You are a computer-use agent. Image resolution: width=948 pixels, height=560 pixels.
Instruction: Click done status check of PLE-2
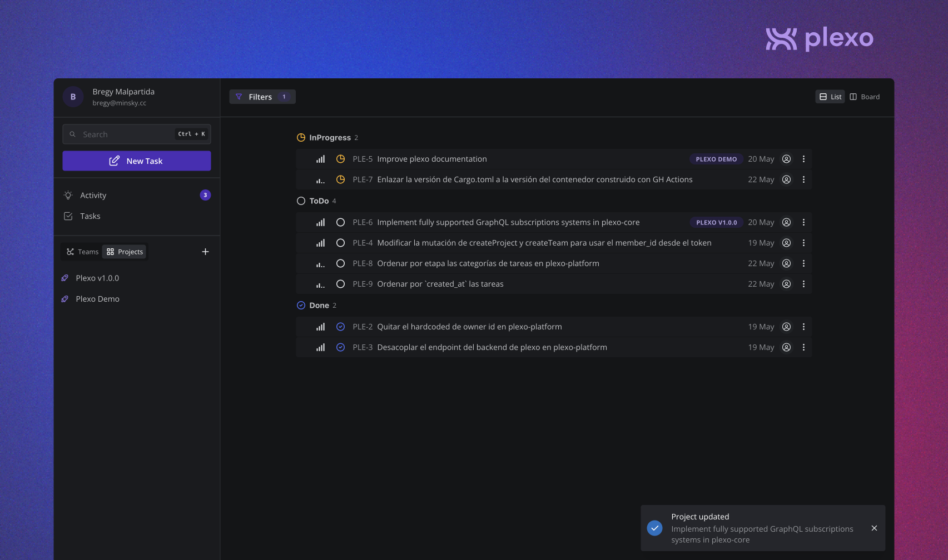(x=340, y=327)
